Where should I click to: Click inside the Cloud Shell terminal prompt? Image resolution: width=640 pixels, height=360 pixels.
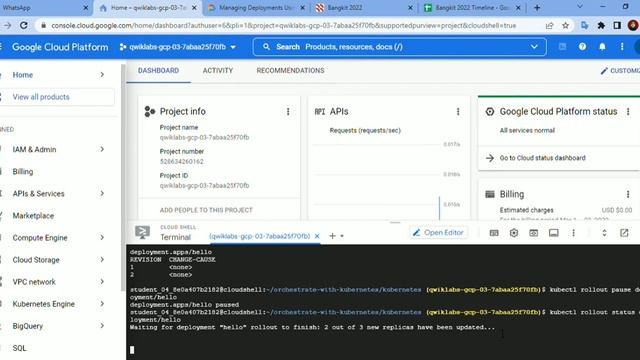click(x=132, y=350)
